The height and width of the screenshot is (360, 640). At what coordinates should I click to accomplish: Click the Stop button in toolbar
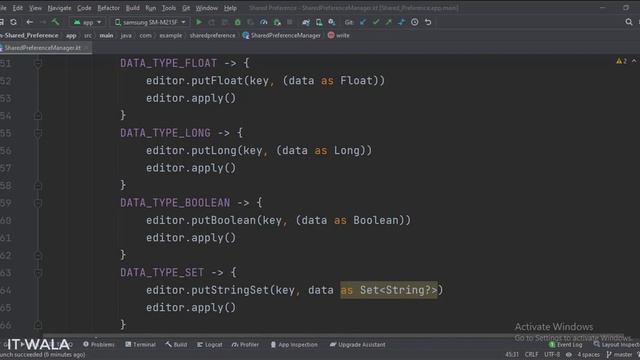[290, 22]
